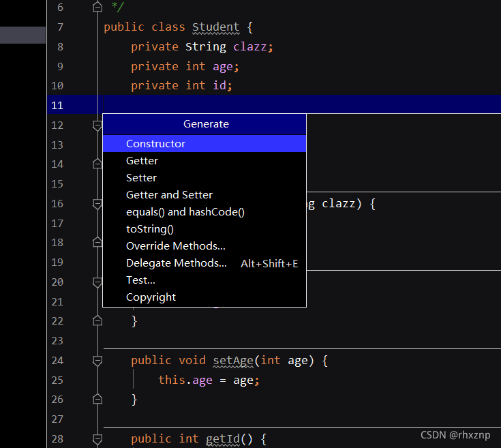Toggle fold end marker on line 26

tap(97, 399)
